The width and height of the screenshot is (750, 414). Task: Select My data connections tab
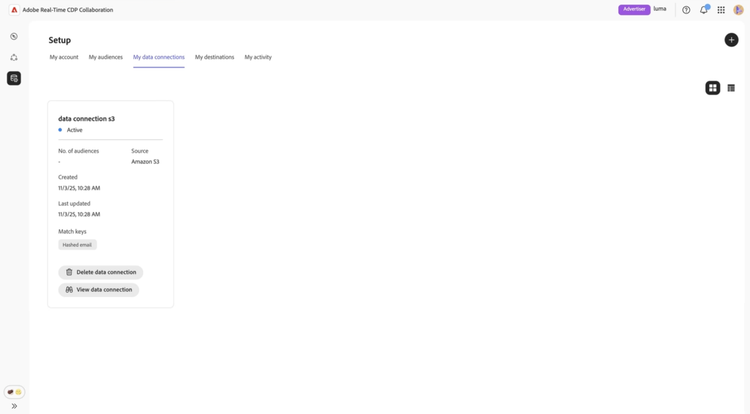[x=159, y=57]
